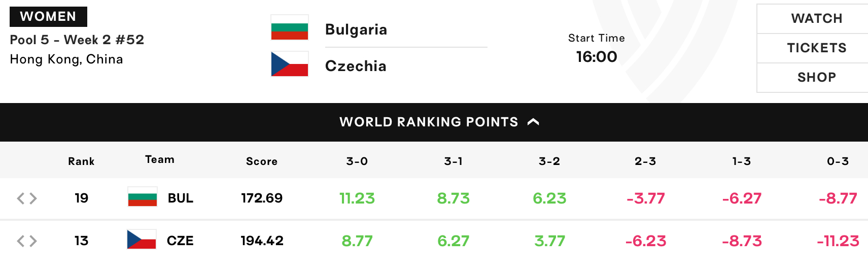This screenshot has height=269, width=868.
Task: Open the Czechia team name link
Action: [356, 66]
